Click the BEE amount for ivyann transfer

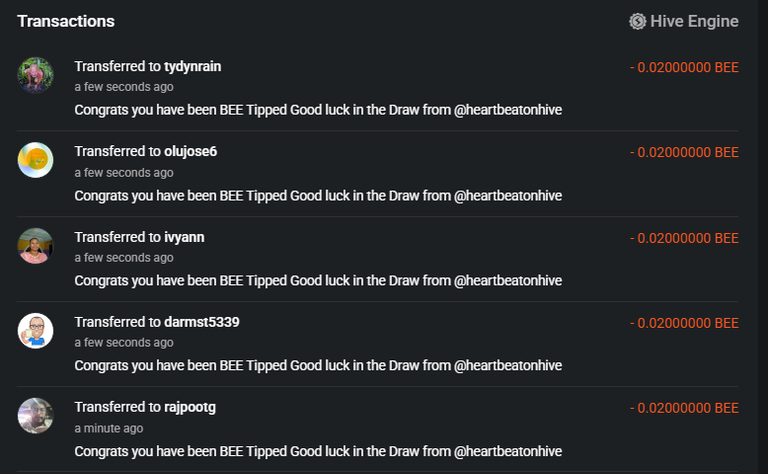point(684,238)
